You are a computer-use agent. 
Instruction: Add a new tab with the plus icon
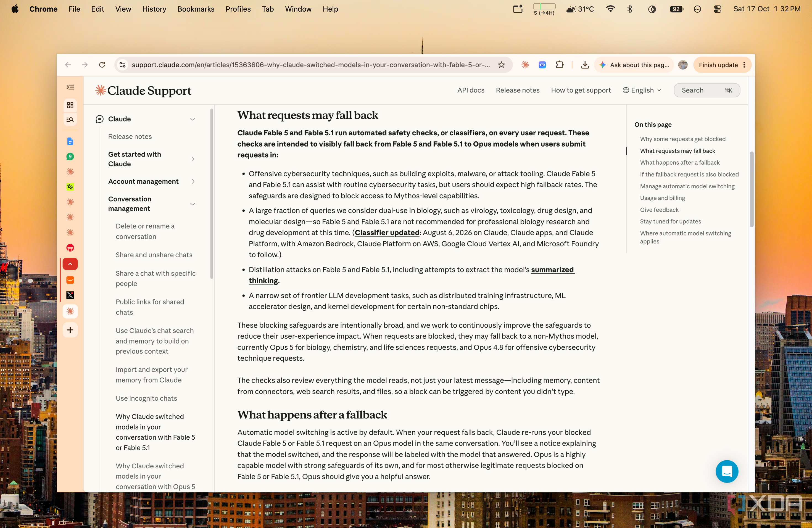coord(70,330)
